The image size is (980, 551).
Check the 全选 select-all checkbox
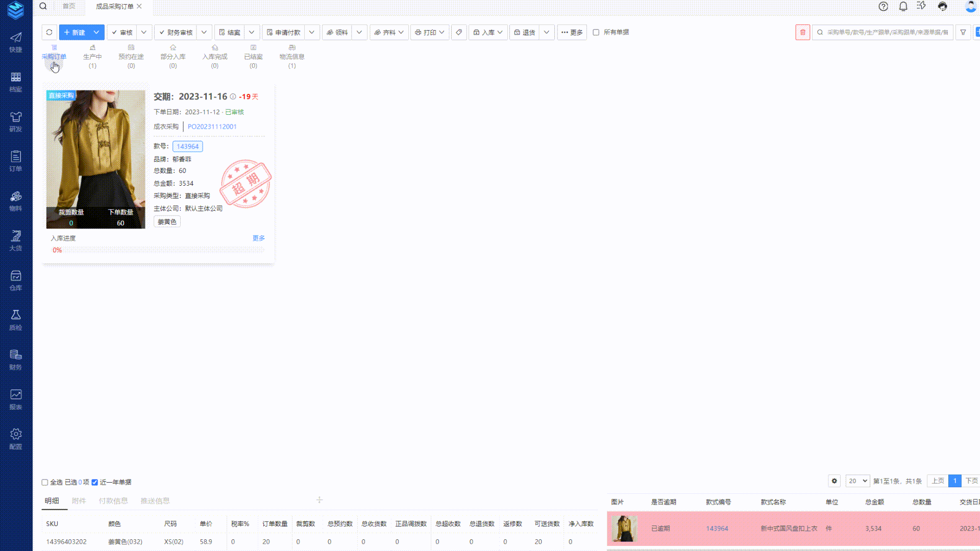point(45,482)
